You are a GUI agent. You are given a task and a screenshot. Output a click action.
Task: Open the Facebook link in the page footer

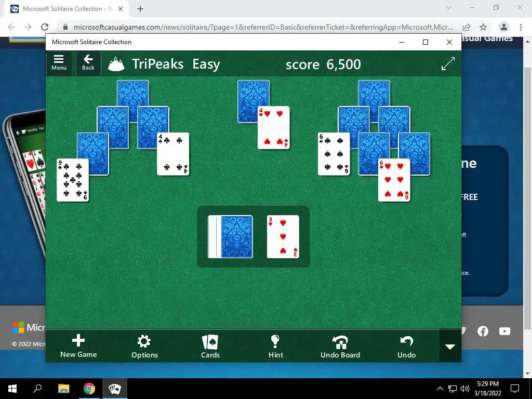(x=483, y=331)
